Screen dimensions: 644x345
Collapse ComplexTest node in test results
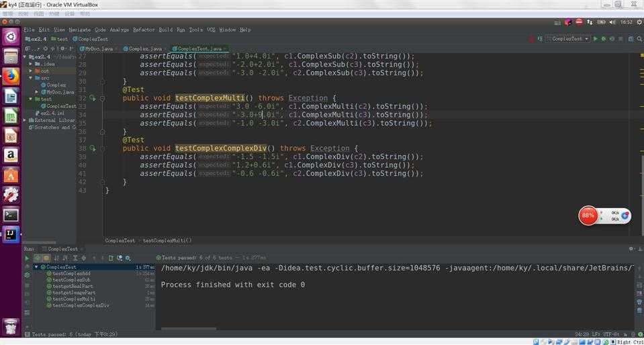click(36, 267)
